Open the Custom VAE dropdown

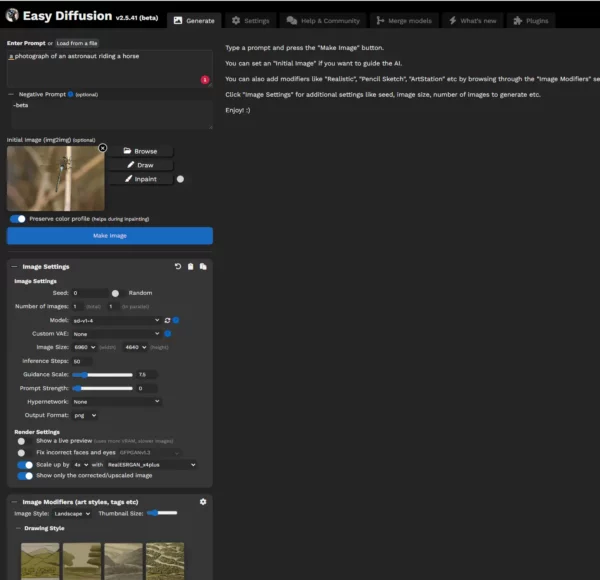pyautogui.click(x=116, y=334)
